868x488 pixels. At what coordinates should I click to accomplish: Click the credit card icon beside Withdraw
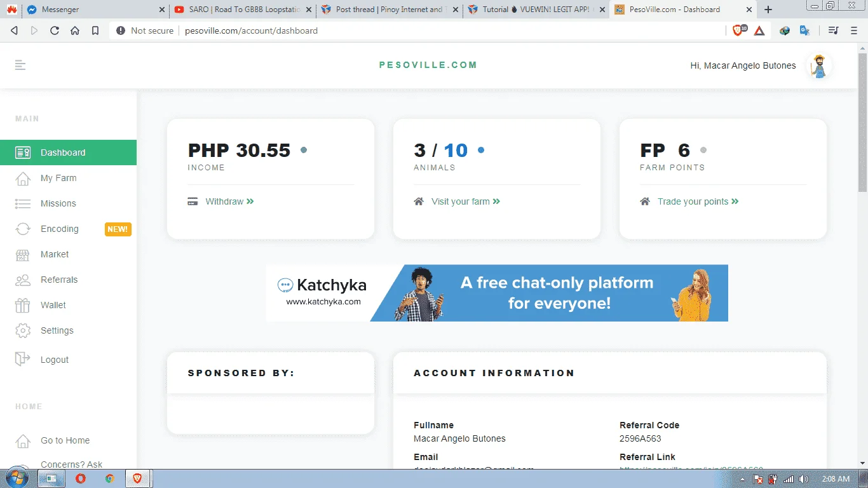pyautogui.click(x=193, y=201)
